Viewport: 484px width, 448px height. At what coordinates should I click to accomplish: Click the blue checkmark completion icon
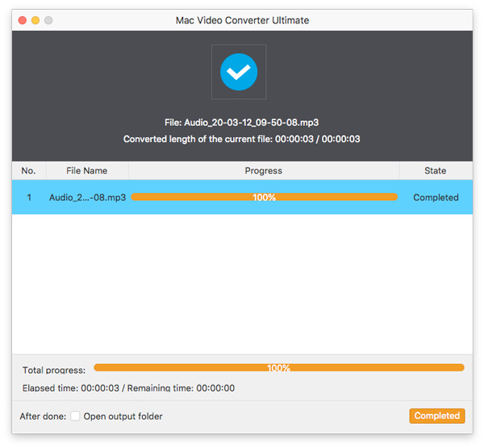click(239, 72)
